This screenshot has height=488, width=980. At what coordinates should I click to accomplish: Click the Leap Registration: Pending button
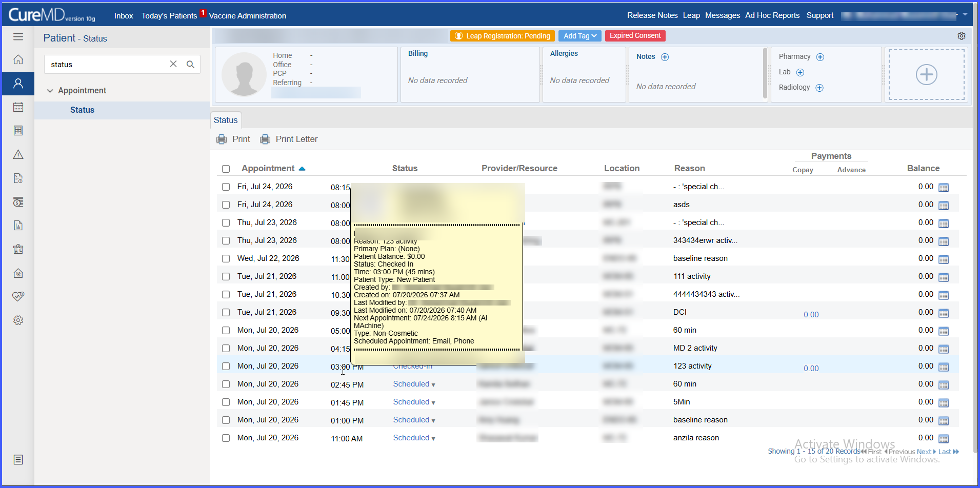[x=503, y=36]
